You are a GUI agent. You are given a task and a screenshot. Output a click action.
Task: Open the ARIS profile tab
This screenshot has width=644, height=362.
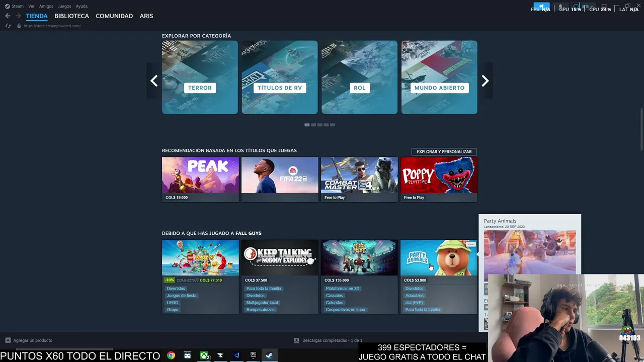pyautogui.click(x=146, y=16)
